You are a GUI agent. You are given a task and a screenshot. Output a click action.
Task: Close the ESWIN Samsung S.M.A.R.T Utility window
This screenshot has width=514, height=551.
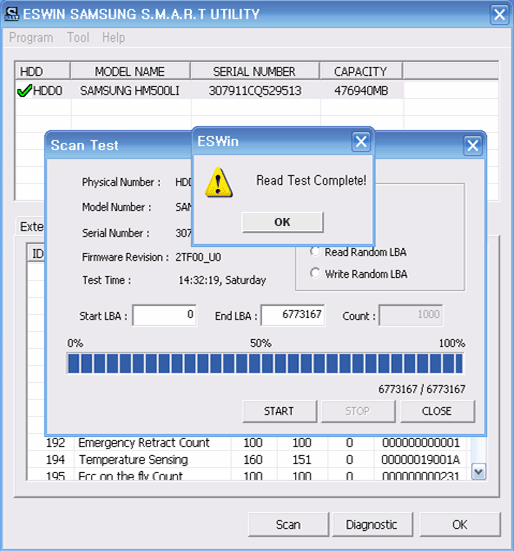click(x=499, y=15)
